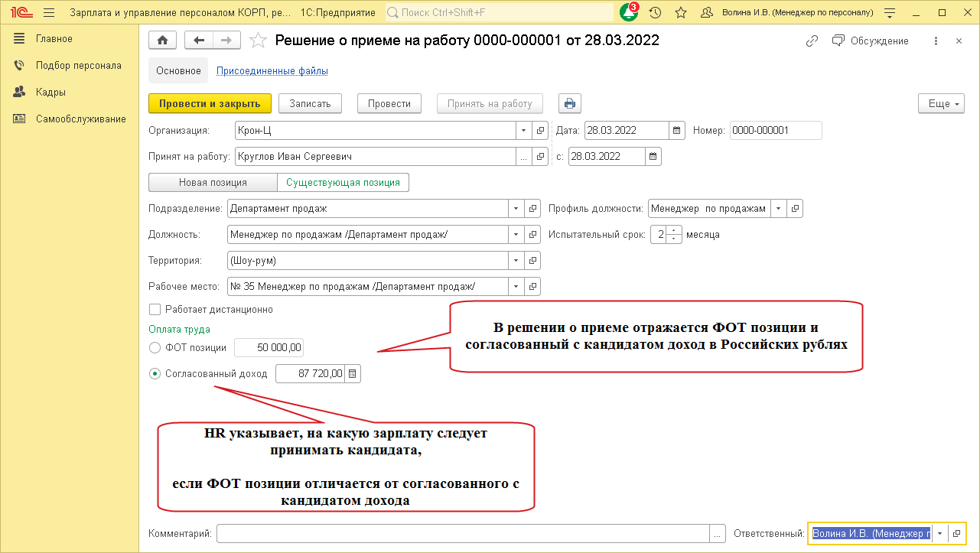
Task: Enable Работает дистанционно checkbox
Action: point(155,310)
